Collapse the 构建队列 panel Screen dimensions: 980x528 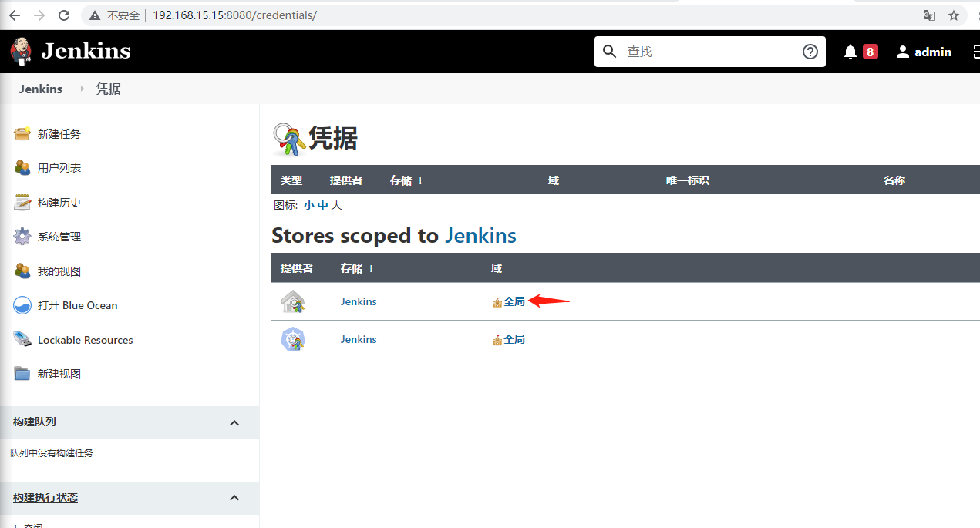coord(234,422)
